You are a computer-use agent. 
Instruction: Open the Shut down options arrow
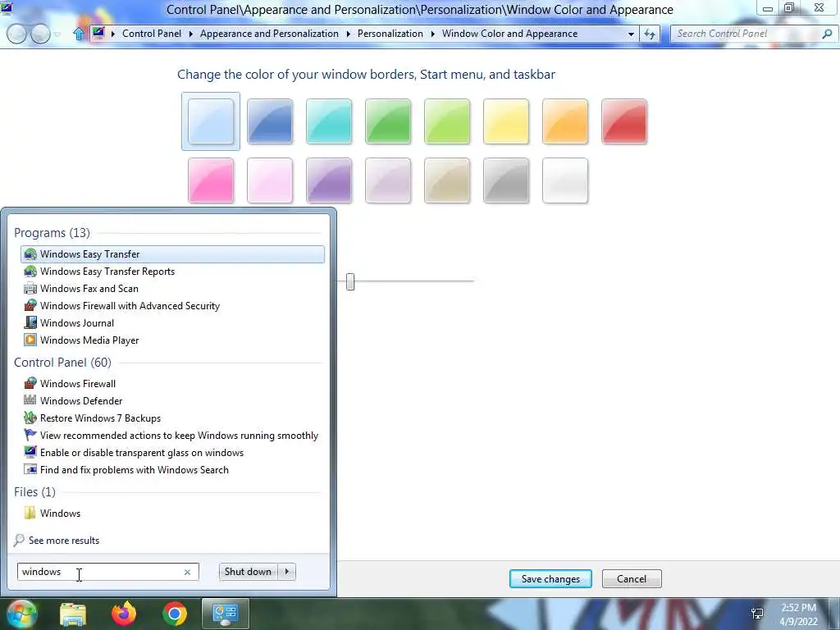(x=286, y=572)
